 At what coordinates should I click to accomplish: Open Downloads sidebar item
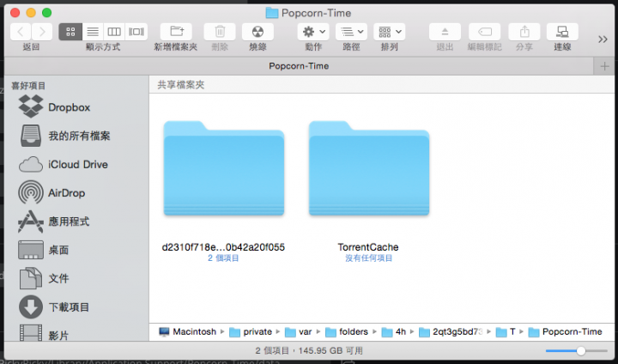pyautogui.click(x=54, y=306)
